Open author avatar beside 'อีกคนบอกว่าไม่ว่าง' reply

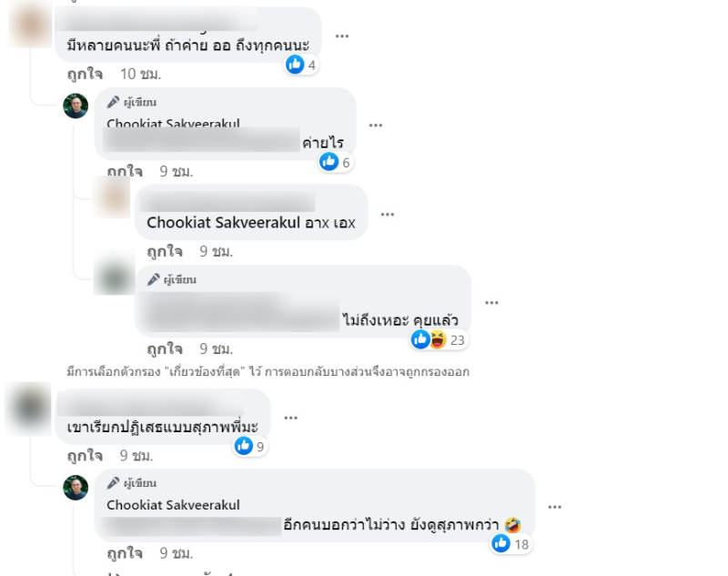click(x=76, y=488)
